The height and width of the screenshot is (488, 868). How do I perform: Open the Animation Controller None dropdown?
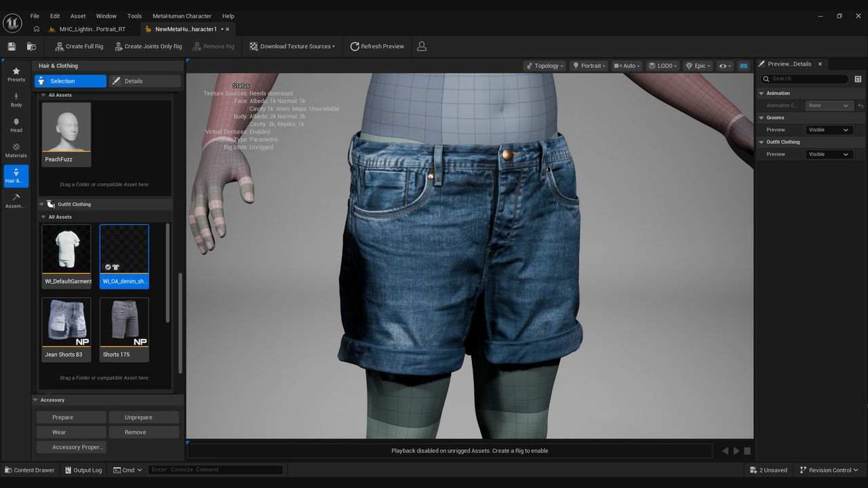pos(829,106)
